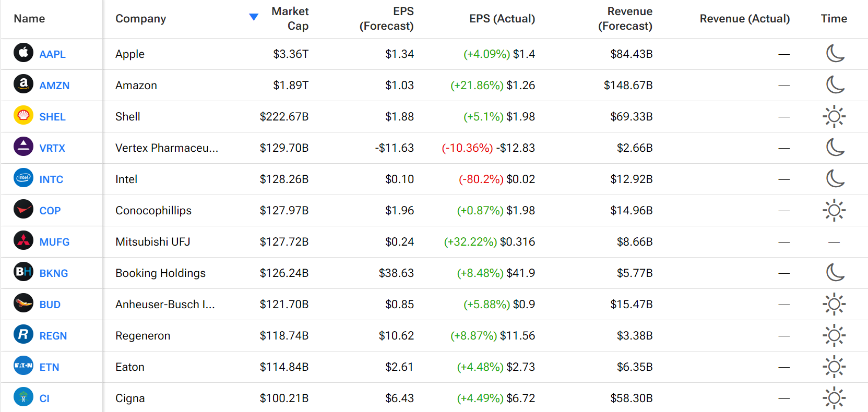The image size is (868, 412).
Task: Open the VRTX ticker link
Action: 52,148
